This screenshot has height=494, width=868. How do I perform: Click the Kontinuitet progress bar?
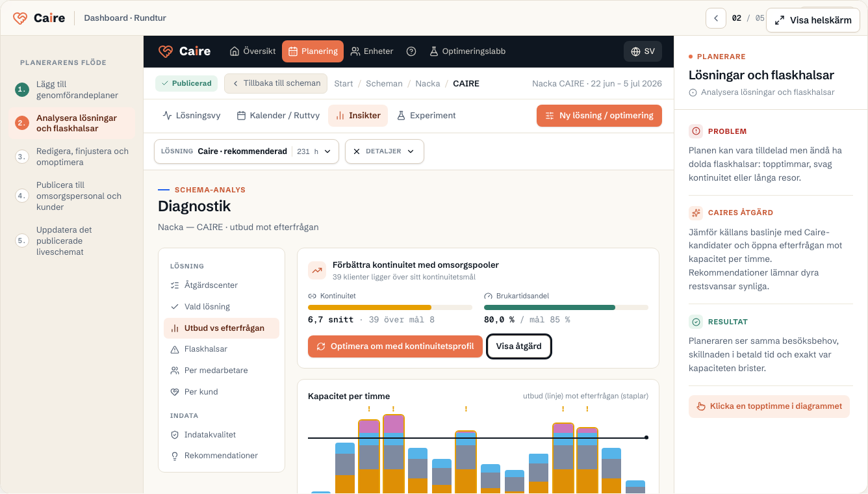point(390,307)
